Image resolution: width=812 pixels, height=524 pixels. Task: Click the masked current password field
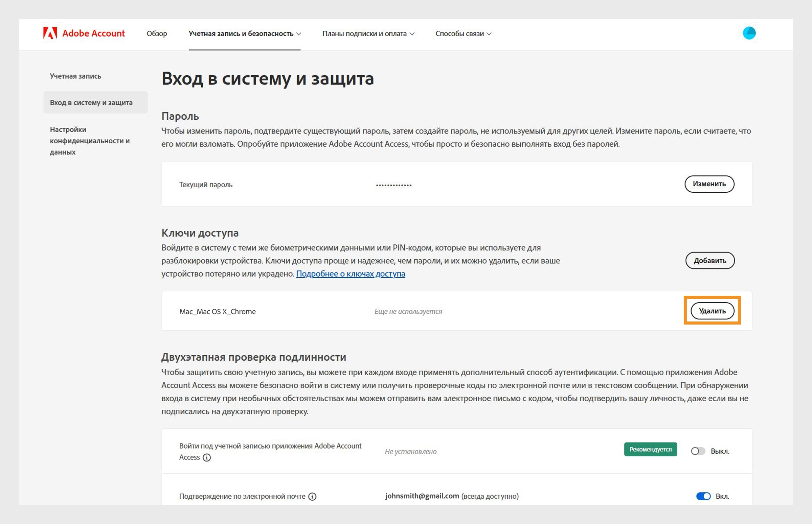coord(393,185)
